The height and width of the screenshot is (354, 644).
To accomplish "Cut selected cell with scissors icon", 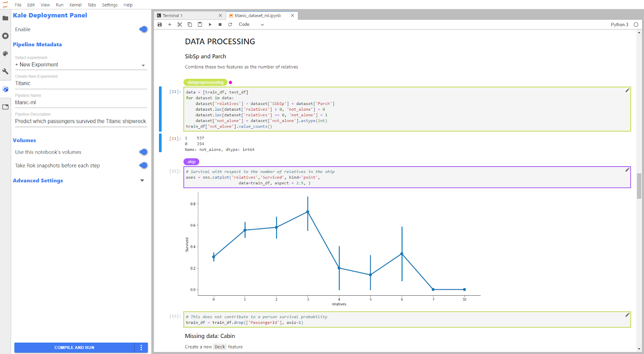I will tap(180, 25).
